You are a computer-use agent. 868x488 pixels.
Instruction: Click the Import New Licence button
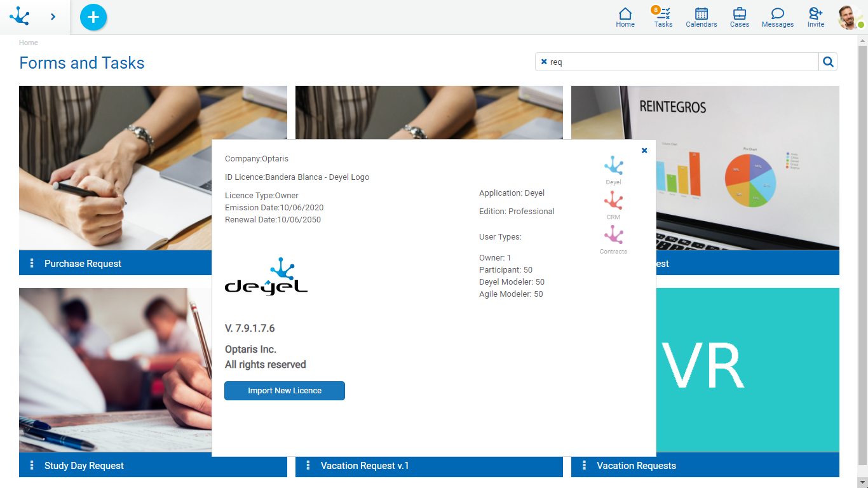click(x=285, y=391)
